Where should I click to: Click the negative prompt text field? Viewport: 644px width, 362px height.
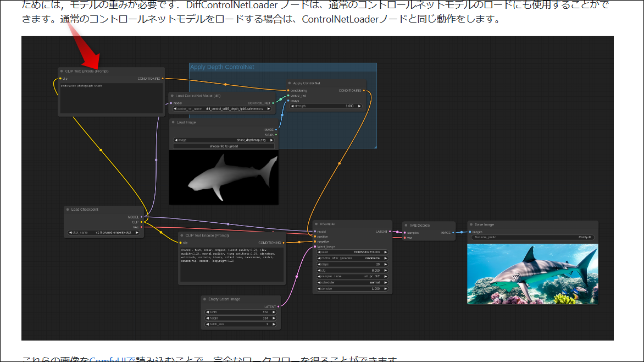(232, 265)
